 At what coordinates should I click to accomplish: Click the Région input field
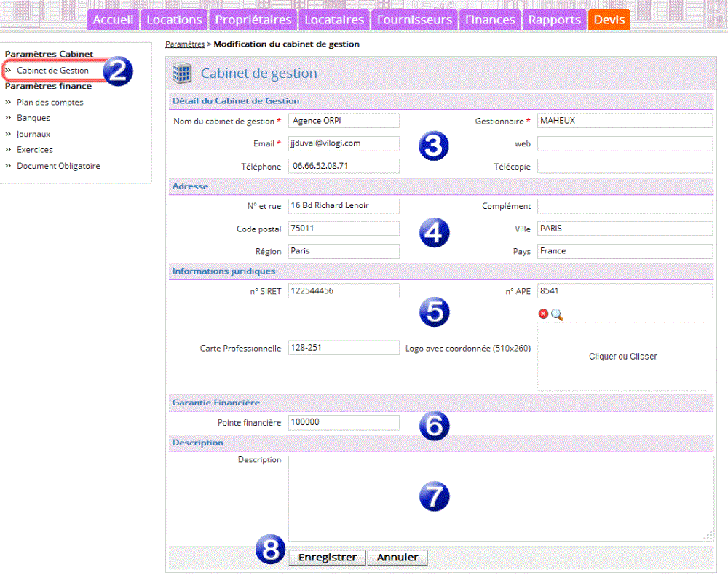[x=344, y=251]
